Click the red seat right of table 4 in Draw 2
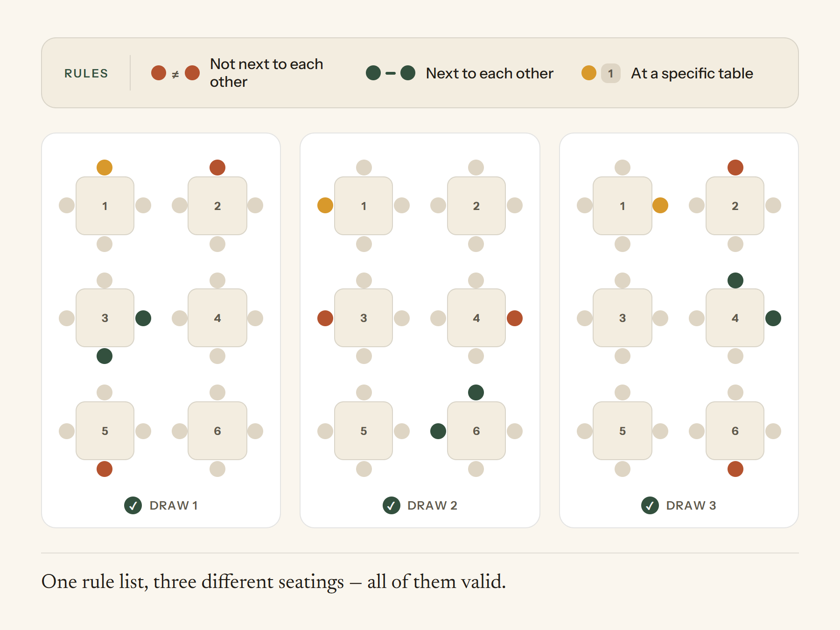The width and height of the screenshot is (840, 630). click(515, 318)
